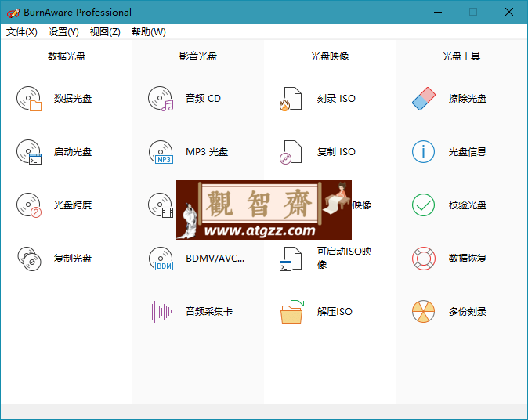The height and width of the screenshot is (420, 528).
Task: Select the 光盘跨度 disc span icon
Action: click(29, 205)
